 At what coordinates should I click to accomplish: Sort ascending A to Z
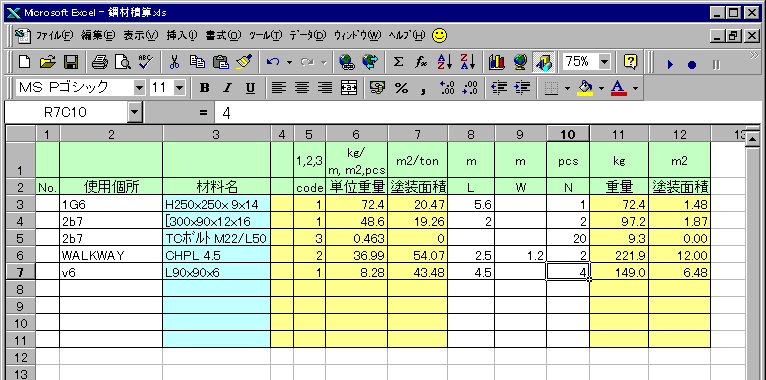pyautogui.click(x=445, y=62)
